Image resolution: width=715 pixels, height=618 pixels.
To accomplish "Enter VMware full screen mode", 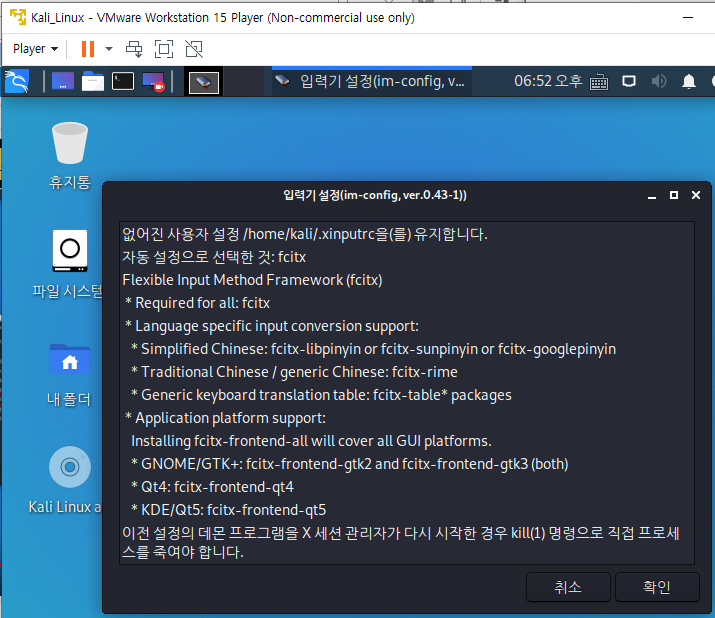I will 164,49.
